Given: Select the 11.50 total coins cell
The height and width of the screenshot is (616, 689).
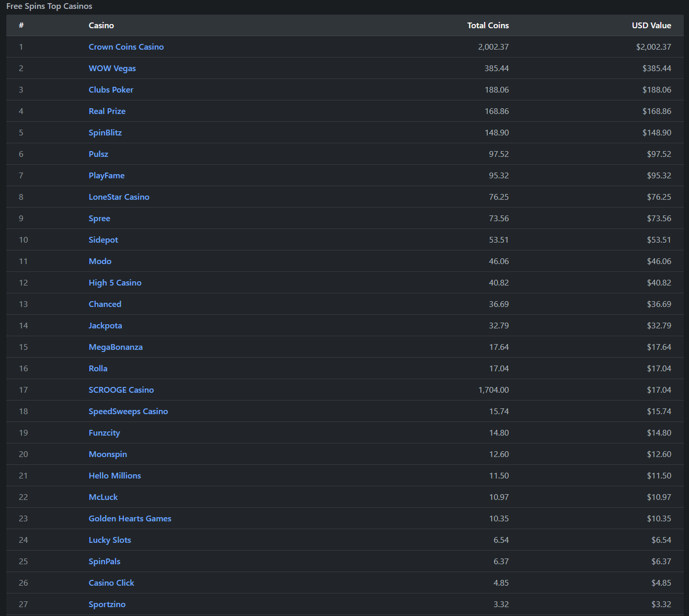Looking at the screenshot, I should [499, 475].
